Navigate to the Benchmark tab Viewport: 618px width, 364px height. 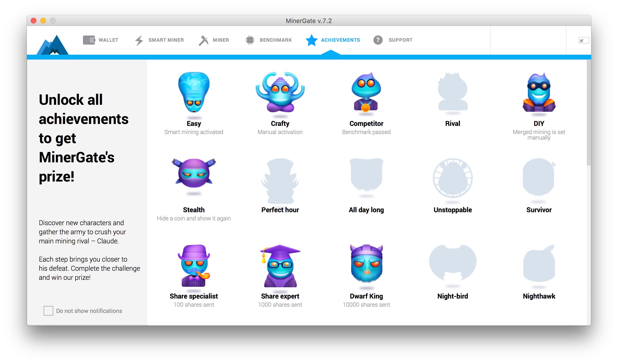point(268,40)
